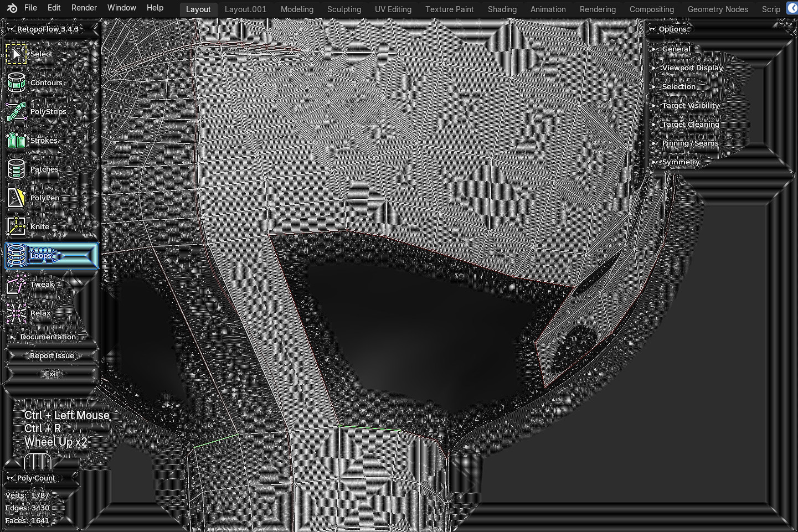The image size is (798, 532).
Task: Open the UV Editing workspace tab
Action: point(393,9)
